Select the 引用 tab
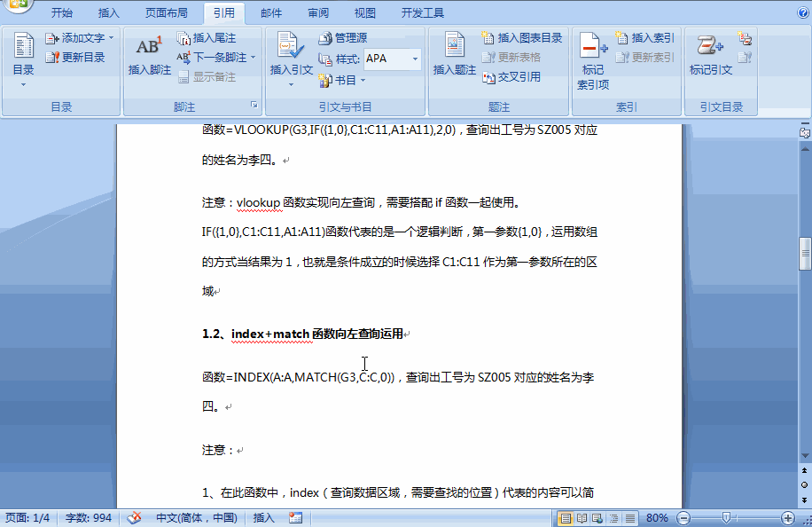This screenshot has height=527, width=812. 224,13
